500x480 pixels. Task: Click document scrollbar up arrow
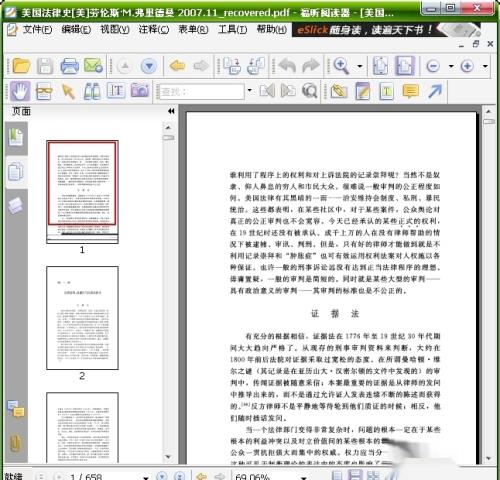(x=489, y=111)
